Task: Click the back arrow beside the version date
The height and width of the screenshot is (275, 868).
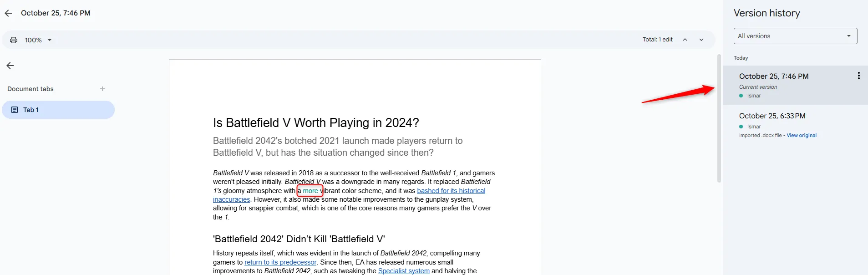Action: 8,13
